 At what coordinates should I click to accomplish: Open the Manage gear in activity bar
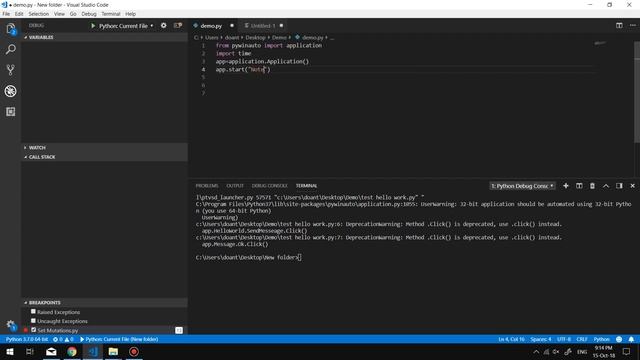(x=11, y=325)
